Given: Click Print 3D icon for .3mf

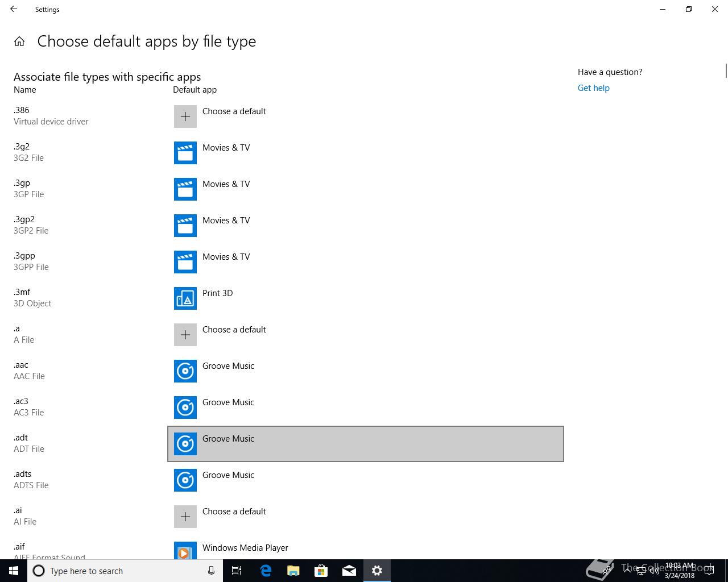Looking at the screenshot, I should pyautogui.click(x=185, y=298).
